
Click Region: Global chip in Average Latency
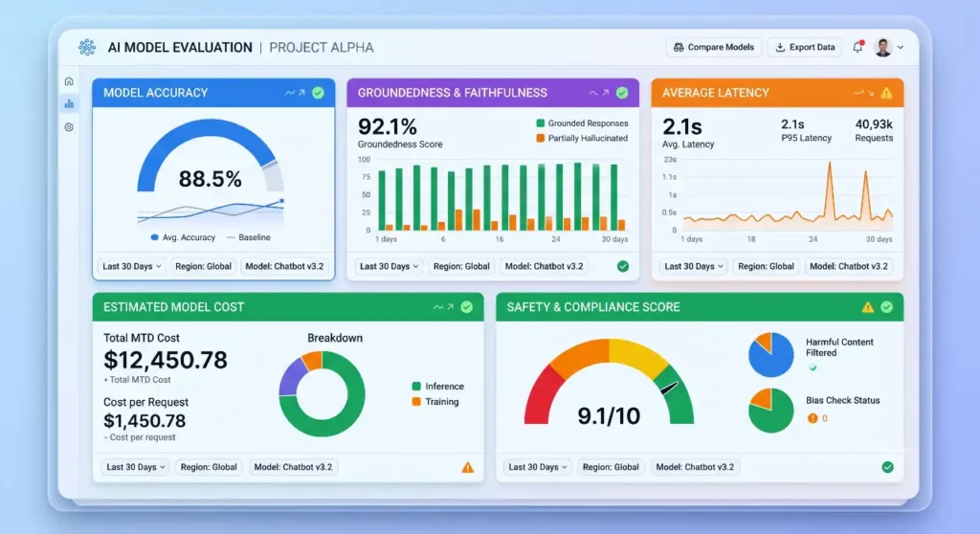tap(766, 266)
